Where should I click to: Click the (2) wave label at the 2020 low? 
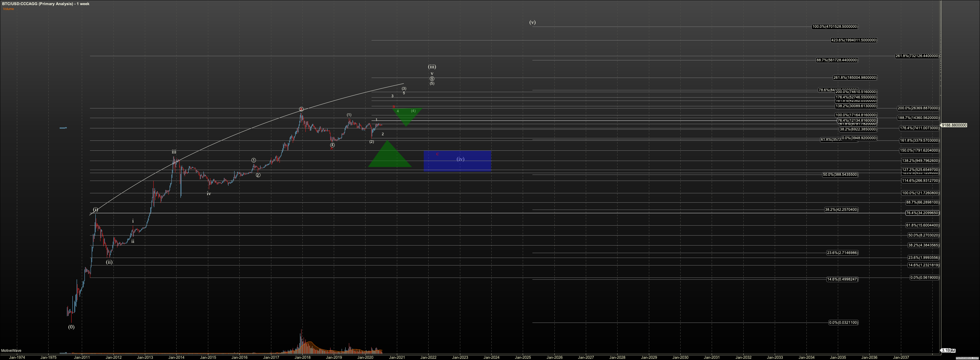pos(372,142)
